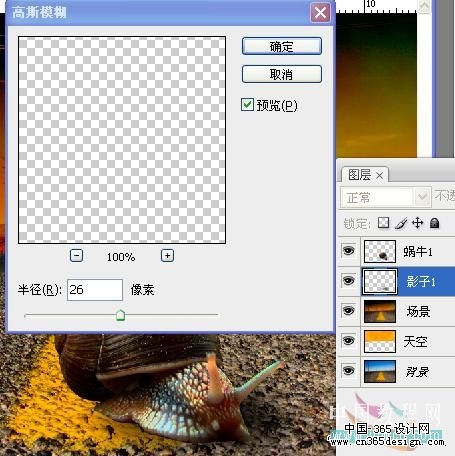Select the 背景 layer
Viewport: 455px width, 456px height.
[408, 371]
